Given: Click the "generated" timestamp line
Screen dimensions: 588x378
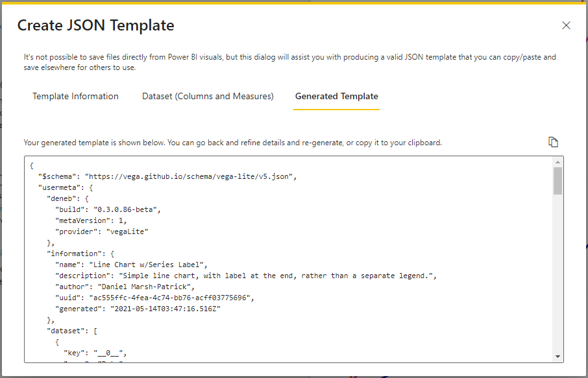Looking at the screenshot, I should coord(138,309).
